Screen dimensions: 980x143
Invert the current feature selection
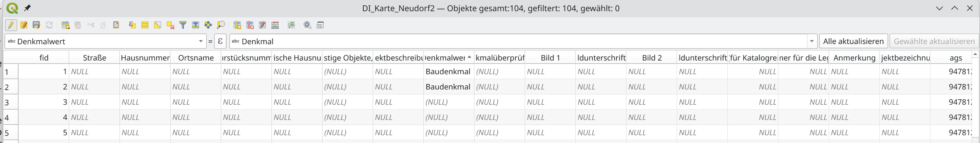click(157, 25)
